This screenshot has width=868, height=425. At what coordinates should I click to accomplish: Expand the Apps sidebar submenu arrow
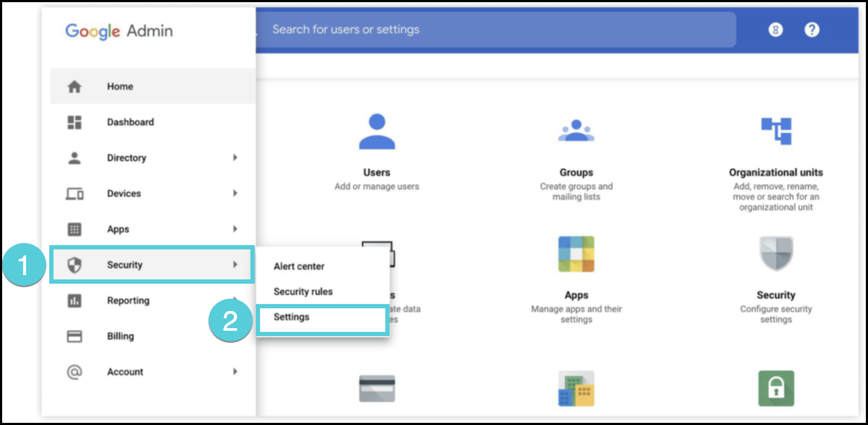point(235,229)
